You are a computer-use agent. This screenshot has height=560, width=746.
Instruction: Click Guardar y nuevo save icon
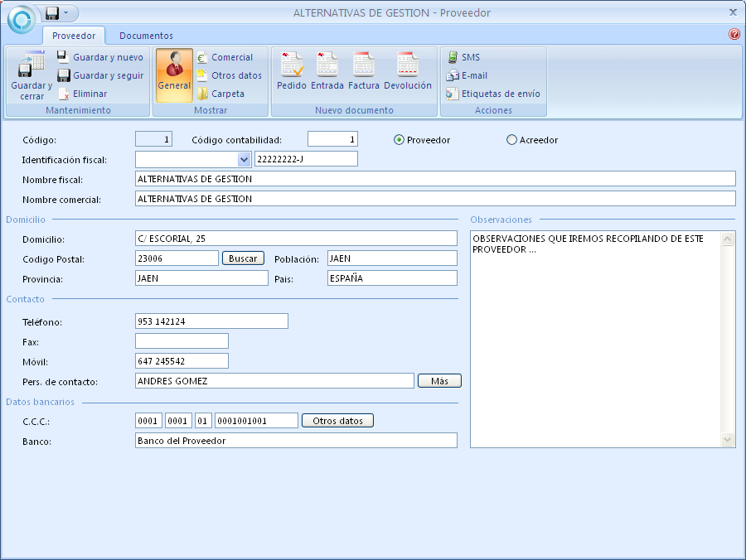point(64,57)
